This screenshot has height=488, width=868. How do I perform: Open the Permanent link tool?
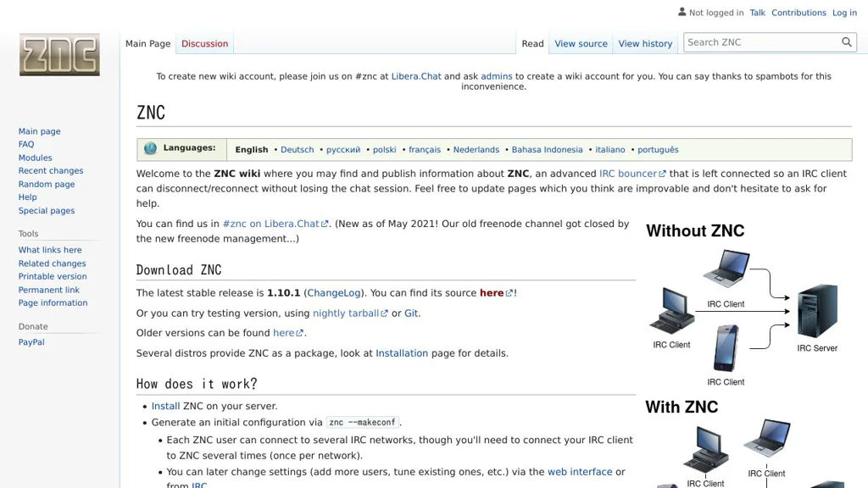tap(48, 290)
